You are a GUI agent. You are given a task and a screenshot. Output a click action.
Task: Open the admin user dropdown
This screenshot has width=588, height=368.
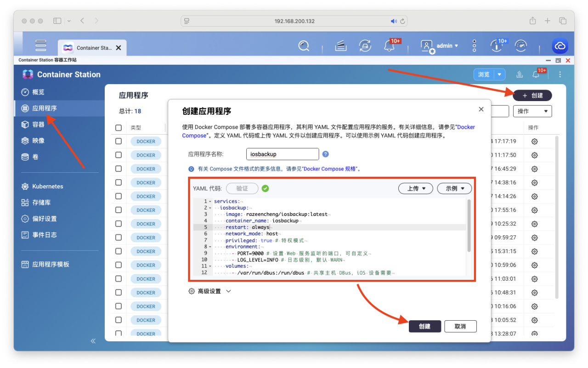447,46
